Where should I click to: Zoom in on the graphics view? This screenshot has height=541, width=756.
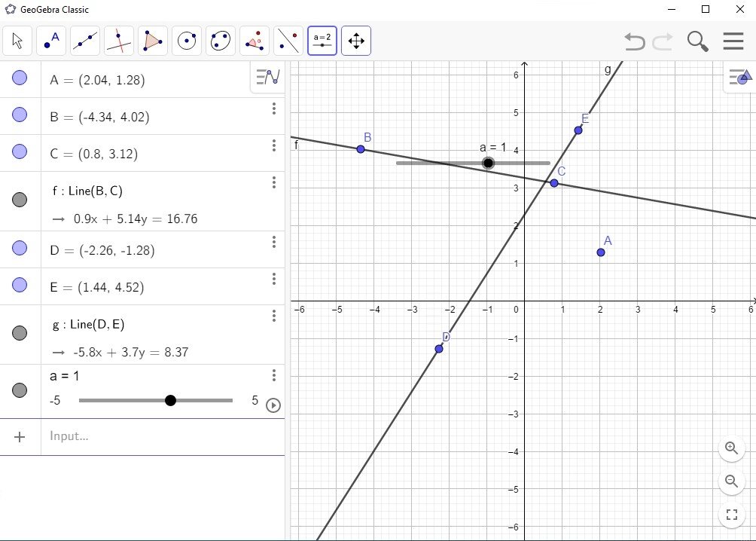click(x=731, y=448)
